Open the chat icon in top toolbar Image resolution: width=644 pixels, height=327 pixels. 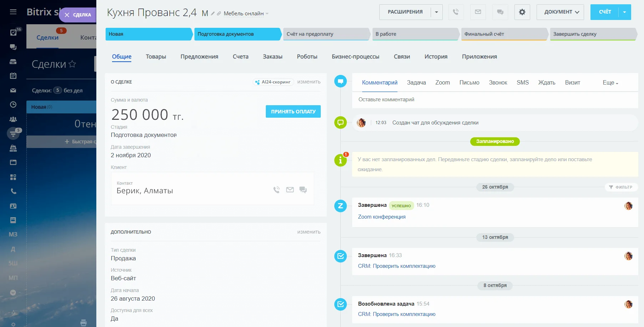[500, 12]
